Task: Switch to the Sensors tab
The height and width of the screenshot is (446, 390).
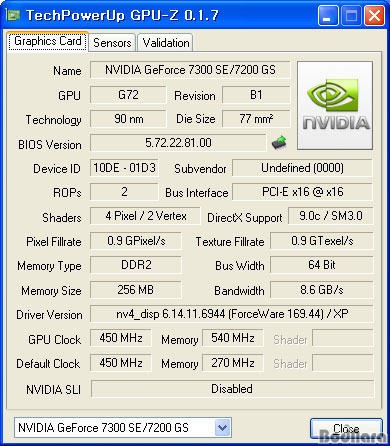Action: 112,43
